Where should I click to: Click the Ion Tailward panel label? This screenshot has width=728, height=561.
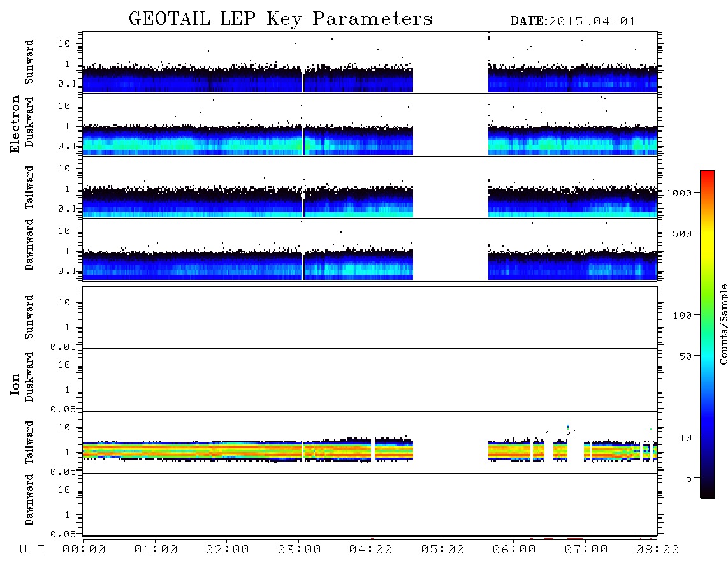pos(29,442)
